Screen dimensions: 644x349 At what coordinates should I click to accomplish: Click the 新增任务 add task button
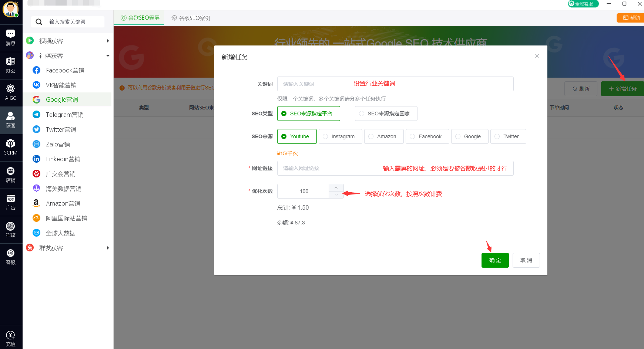pyautogui.click(x=623, y=89)
